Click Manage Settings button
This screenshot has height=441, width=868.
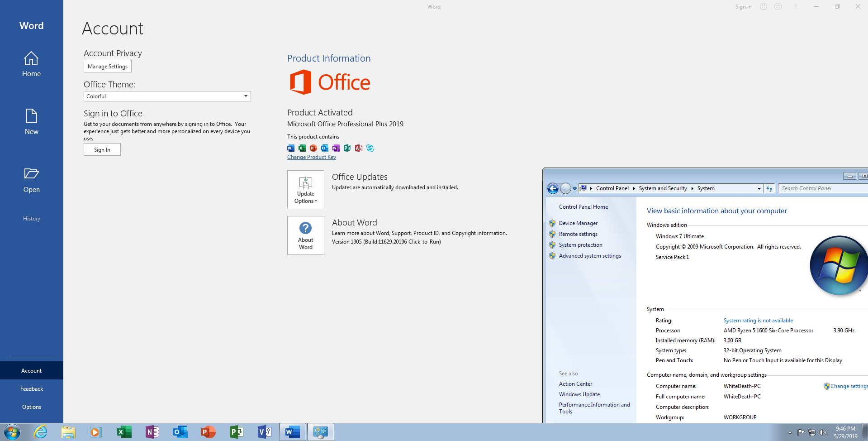tap(108, 66)
